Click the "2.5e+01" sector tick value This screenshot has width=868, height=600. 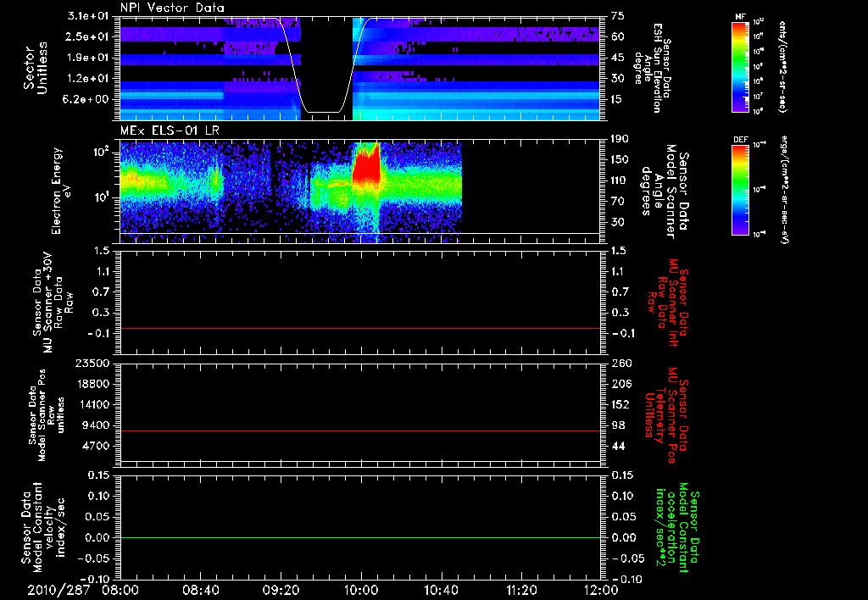pos(87,36)
